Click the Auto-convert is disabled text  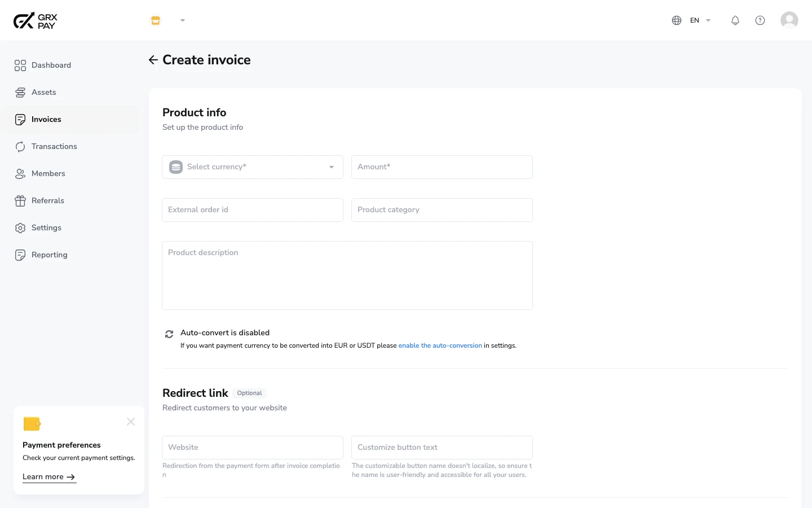225,332
